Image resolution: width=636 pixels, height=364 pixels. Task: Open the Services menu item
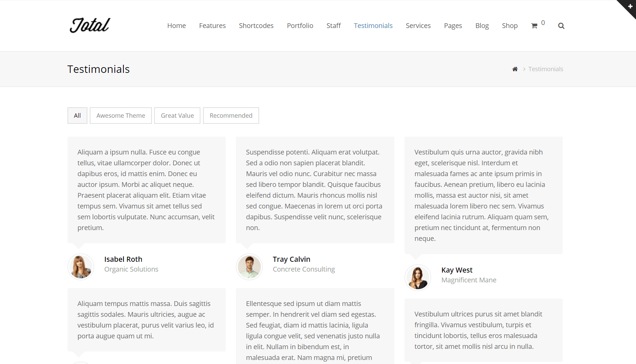[418, 26]
